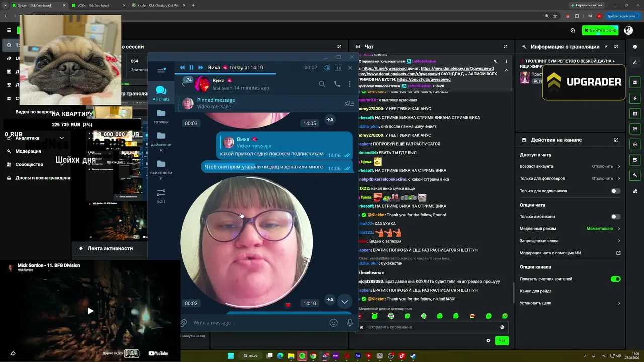This screenshot has width=644, height=362.
Task: Bookmark this page with the star icon
Action: click(555, 16)
